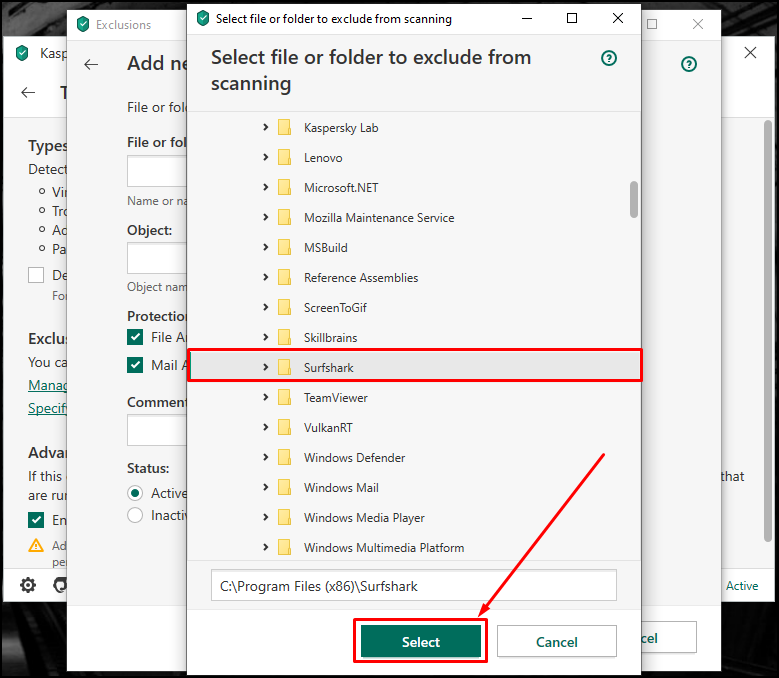The width and height of the screenshot is (779, 678).
Task: Expand the Reference Assemblies folder
Action: click(266, 277)
